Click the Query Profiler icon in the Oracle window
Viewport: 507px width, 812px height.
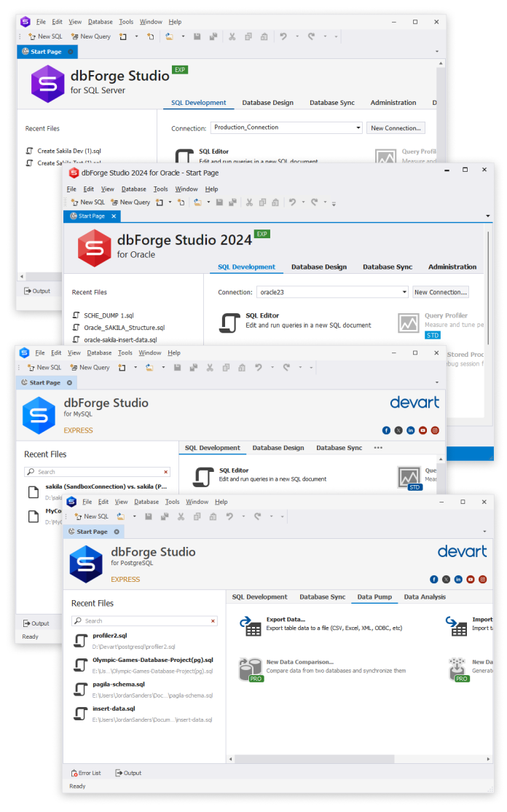tap(409, 323)
